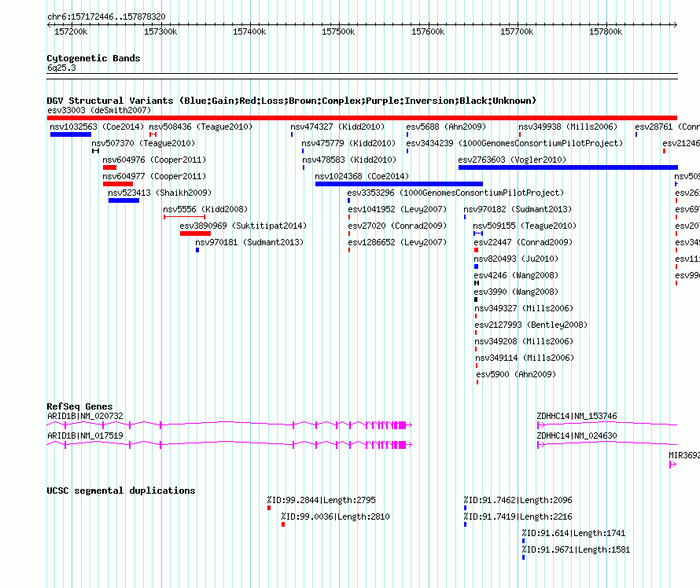Viewport: 700px width, 588px height.
Task: Click the blue nsv1032563 gain bar
Action: click(x=71, y=134)
